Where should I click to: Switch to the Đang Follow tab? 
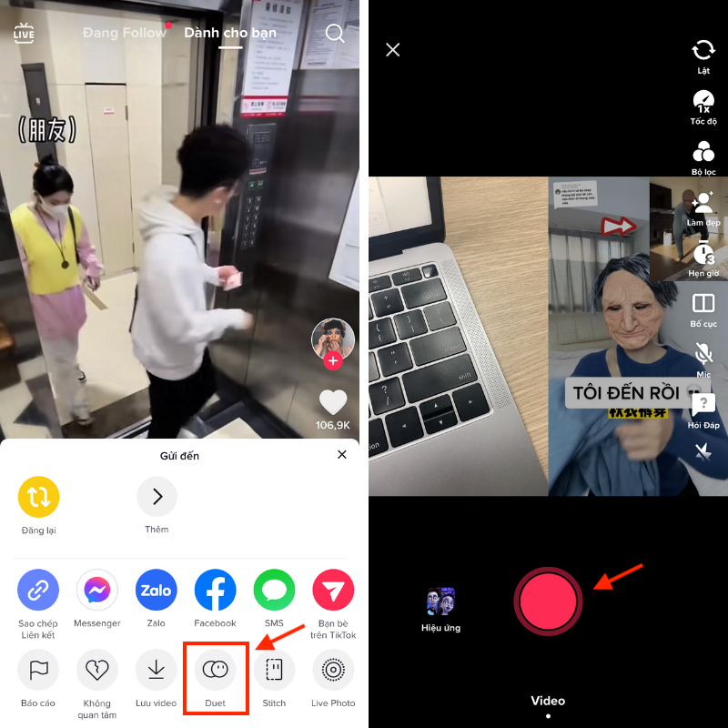coord(125,33)
